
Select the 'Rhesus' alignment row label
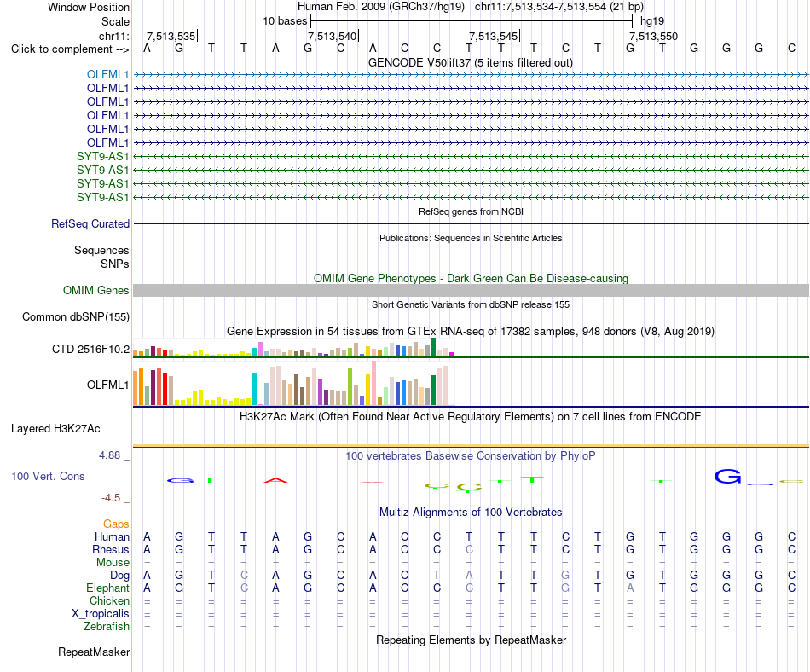(111, 549)
